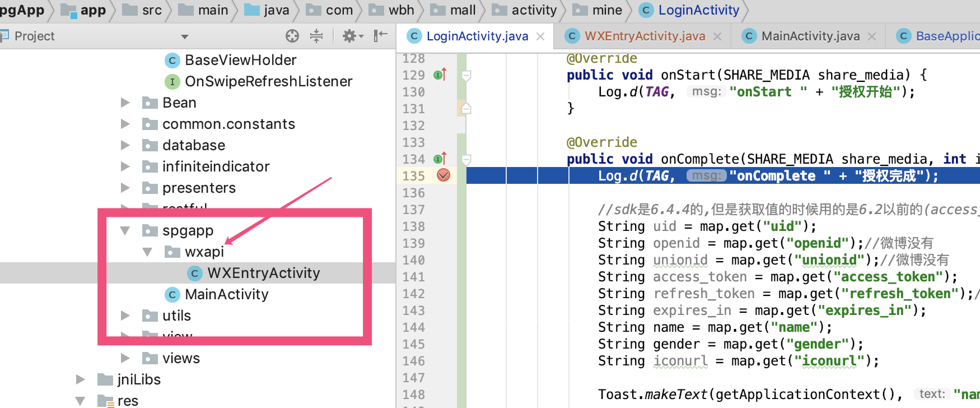Close the WXEntryActivity.java tab

pos(717,36)
